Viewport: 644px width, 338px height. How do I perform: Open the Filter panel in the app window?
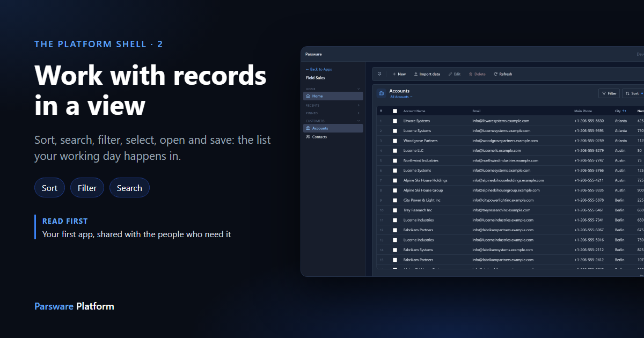click(609, 93)
